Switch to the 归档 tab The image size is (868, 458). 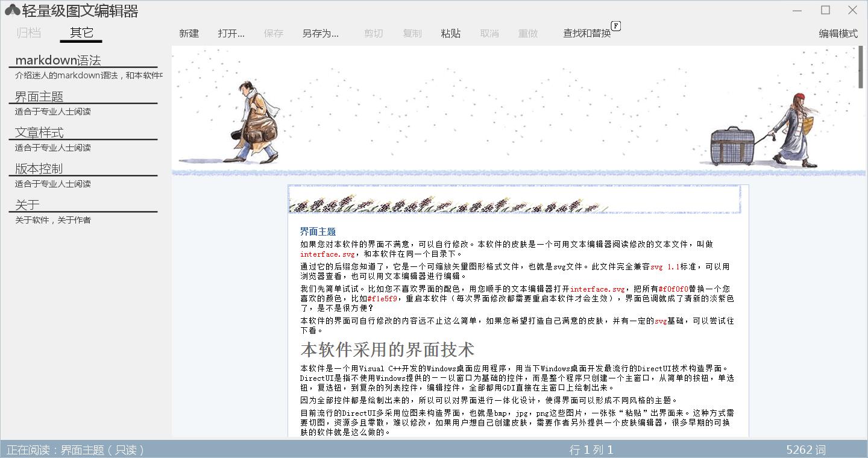(x=28, y=33)
